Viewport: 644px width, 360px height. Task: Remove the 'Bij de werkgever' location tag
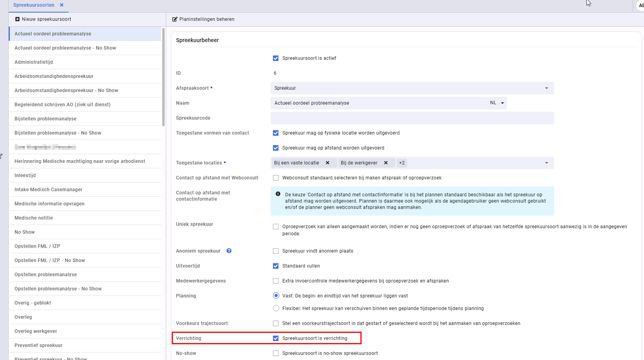click(386, 163)
